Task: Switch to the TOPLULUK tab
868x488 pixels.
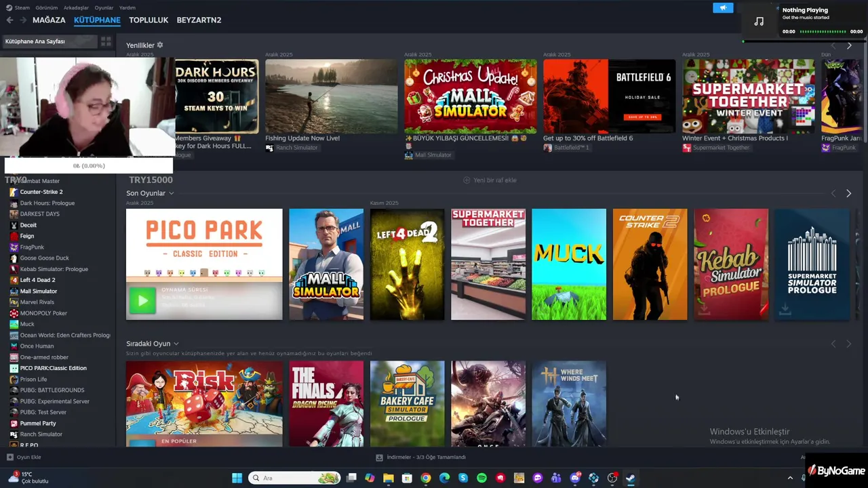Action: (x=149, y=20)
